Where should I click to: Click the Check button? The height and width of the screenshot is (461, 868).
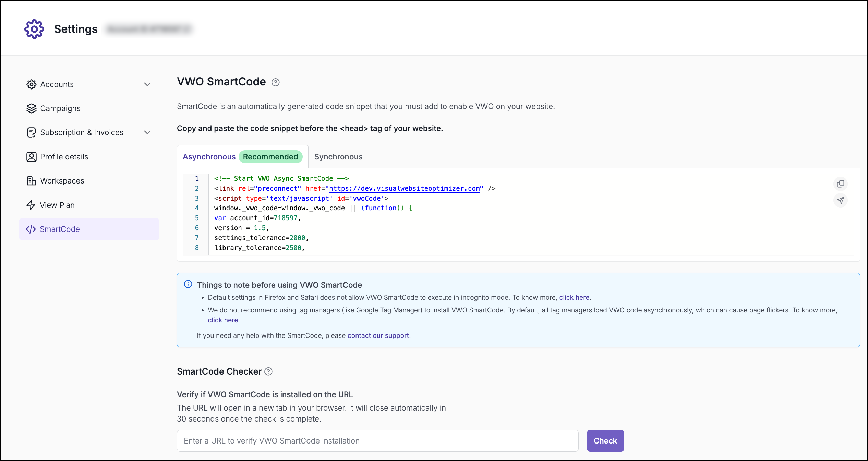605,441
